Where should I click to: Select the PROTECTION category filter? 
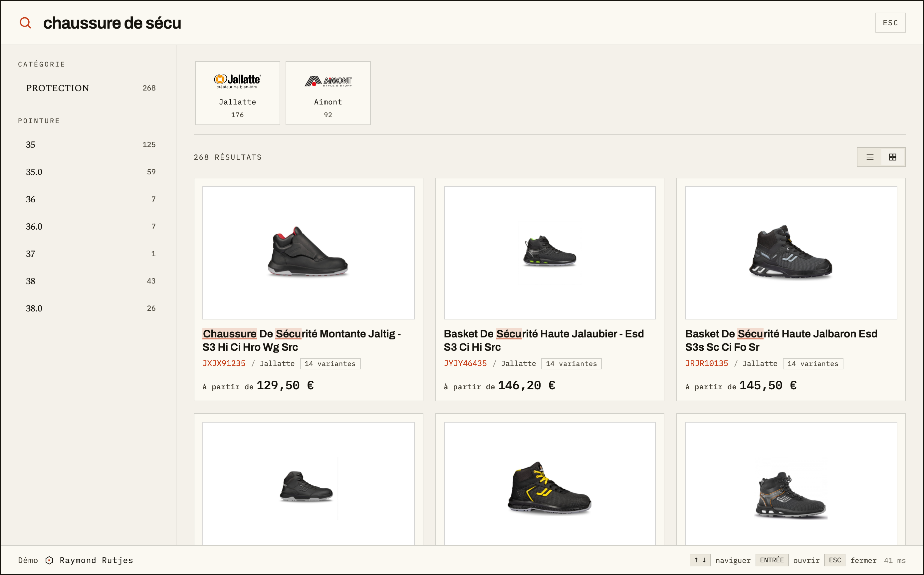[x=91, y=88]
